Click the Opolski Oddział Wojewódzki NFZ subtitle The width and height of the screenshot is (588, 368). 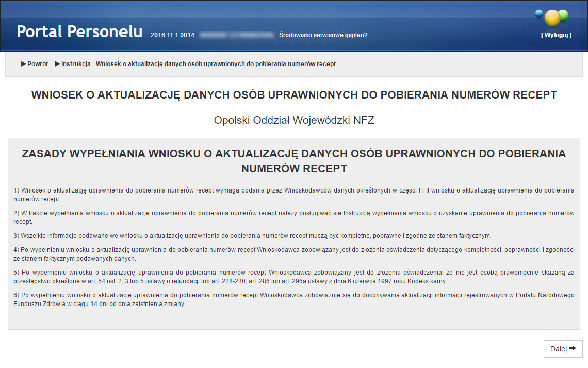293,120
